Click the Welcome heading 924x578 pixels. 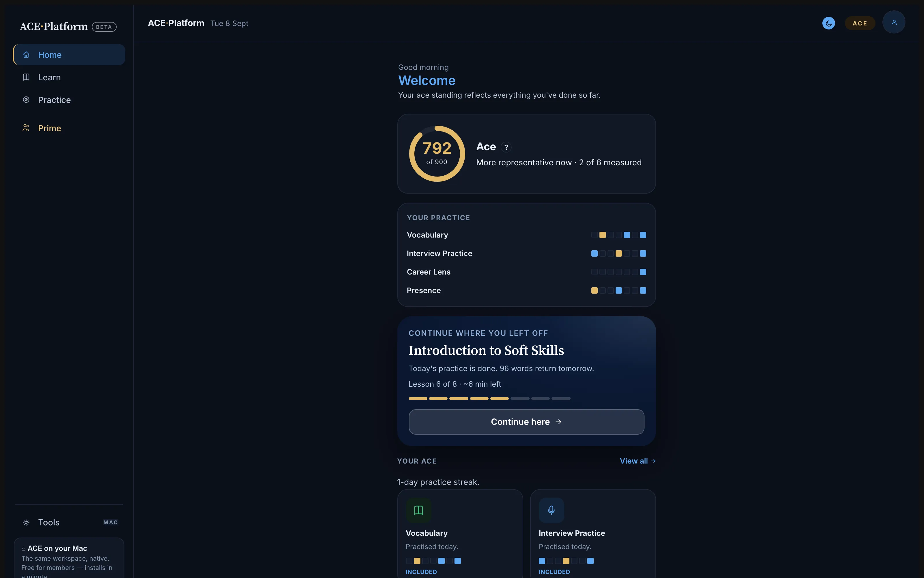tap(426, 80)
